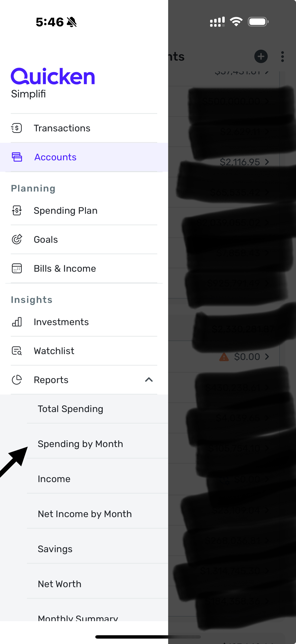Image resolution: width=296 pixels, height=644 pixels.
Task: Go to the Savings report
Action: [x=55, y=549]
